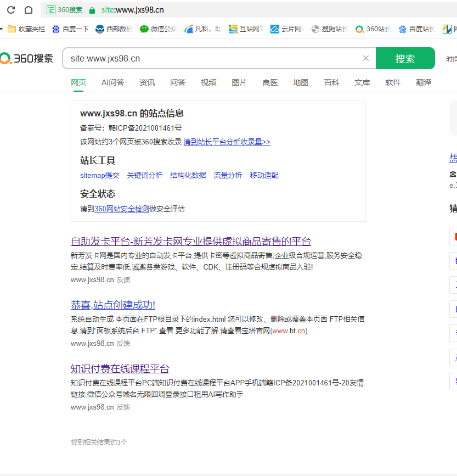Viewport: 457px width, 476px height.
Task: Click the www.jxs98.cn 的站点信息 heading
Action: coord(132,113)
